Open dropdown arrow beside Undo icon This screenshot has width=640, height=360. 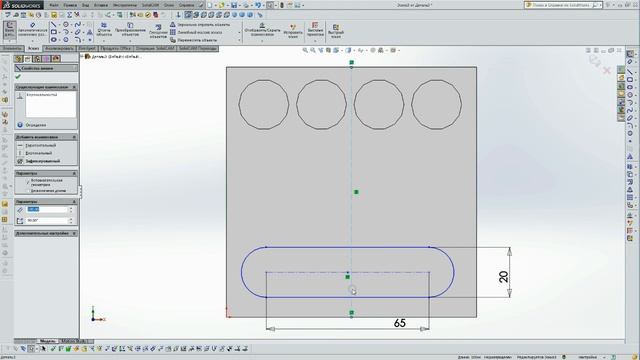click(264, 5)
